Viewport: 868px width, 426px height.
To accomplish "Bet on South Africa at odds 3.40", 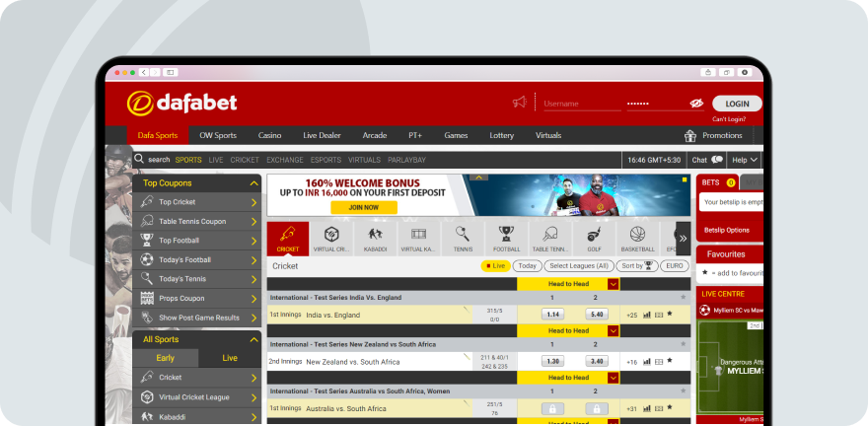I will (596, 361).
